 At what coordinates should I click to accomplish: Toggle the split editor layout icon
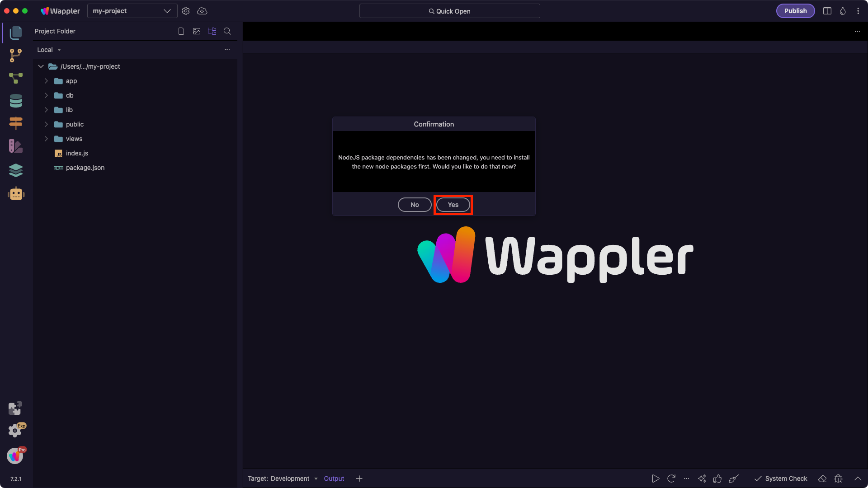(827, 11)
